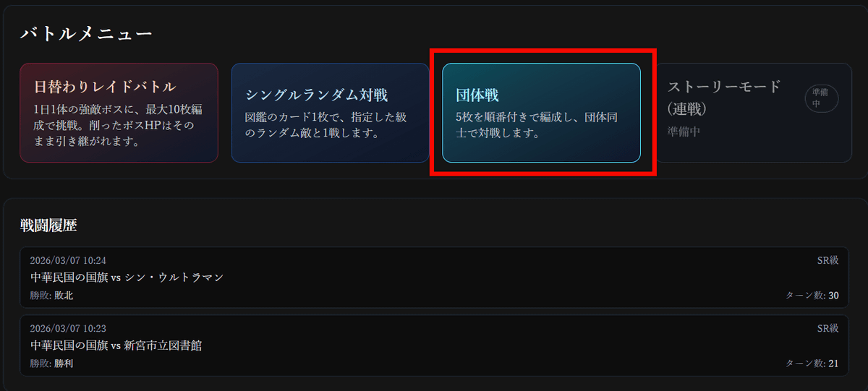Click the 団体戦 description about 5枚 formation
The height and width of the screenshot is (391, 868).
point(537,126)
